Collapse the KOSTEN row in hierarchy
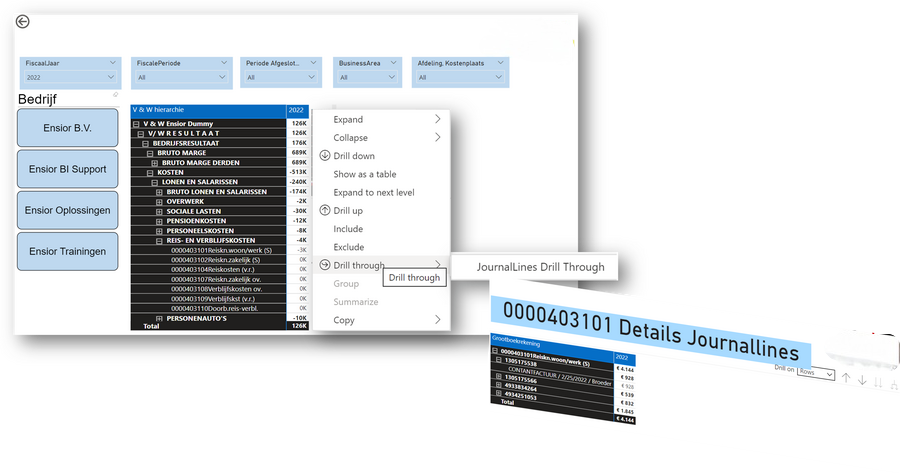 coord(150,172)
